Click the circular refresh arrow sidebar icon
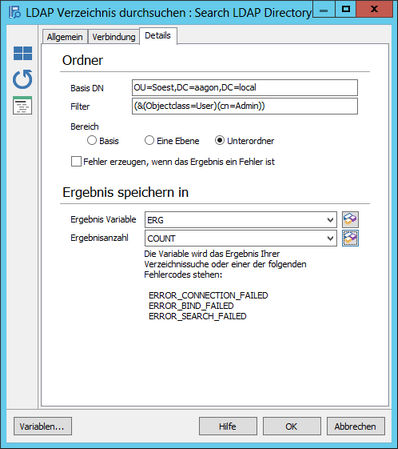Image resolution: width=398 pixels, height=449 pixels. [x=23, y=79]
